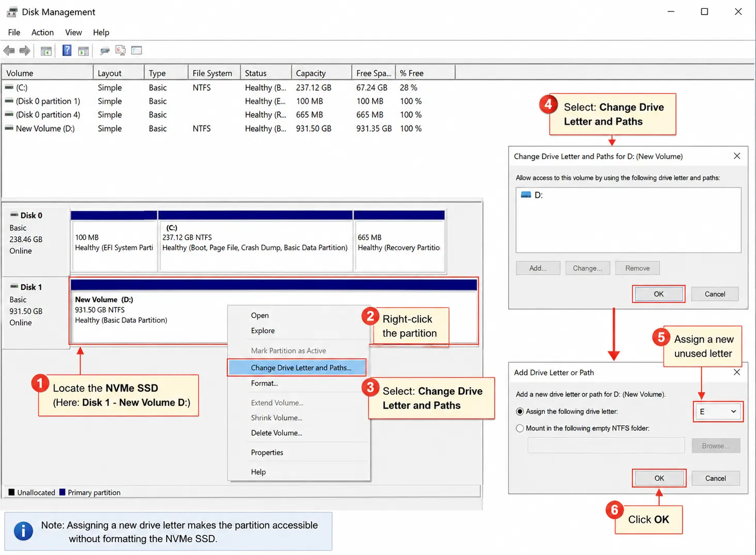The width and height of the screenshot is (756, 555).
Task: Select the New Volume (D:) partition block
Action: tap(274, 311)
